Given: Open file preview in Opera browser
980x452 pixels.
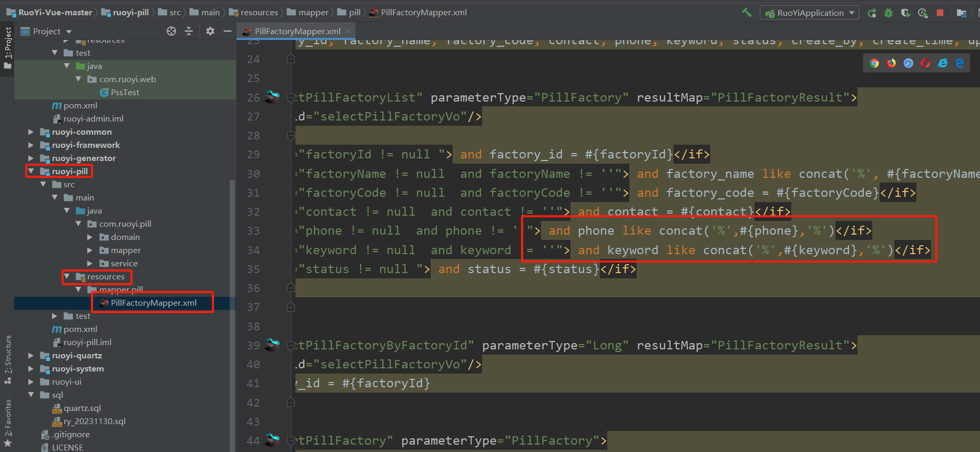Looking at the screenshot, I should tap(925, 63).
